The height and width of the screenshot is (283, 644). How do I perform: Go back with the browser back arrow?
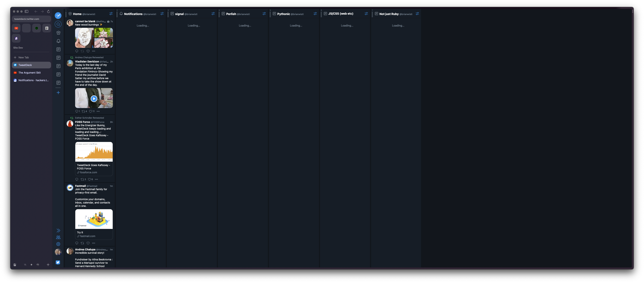[x=36, y=11]
